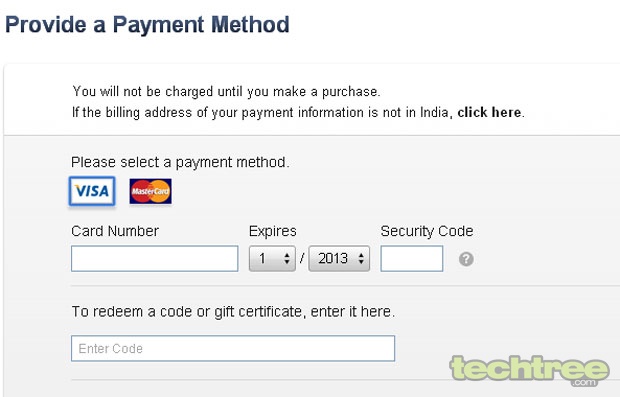Follow the bold "click here" link

pos(489,112)
